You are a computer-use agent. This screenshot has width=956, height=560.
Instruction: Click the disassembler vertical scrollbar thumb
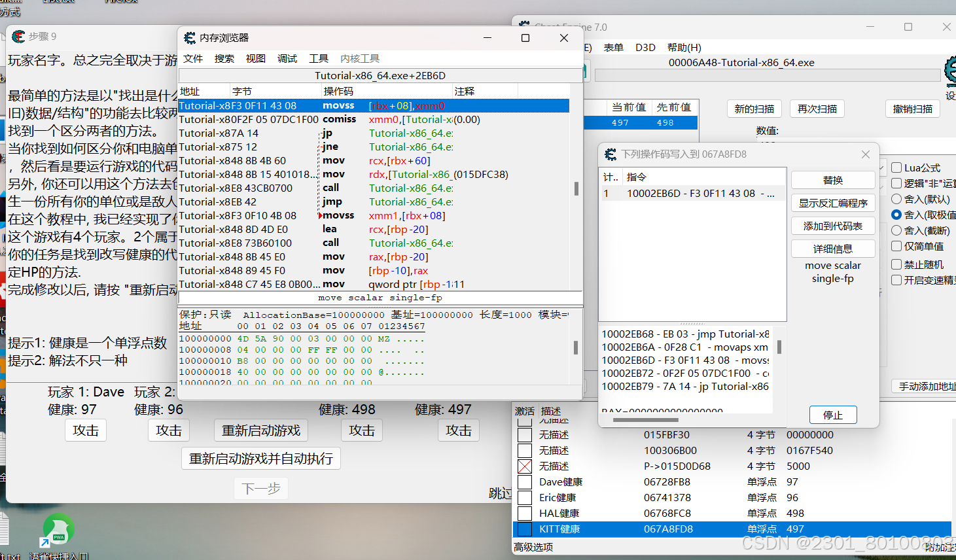point(576,188)
